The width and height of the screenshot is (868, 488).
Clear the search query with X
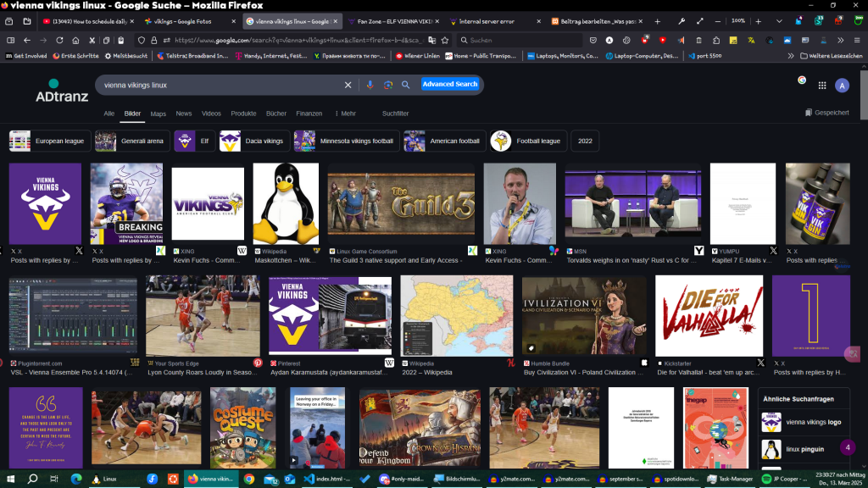point(348,86)
